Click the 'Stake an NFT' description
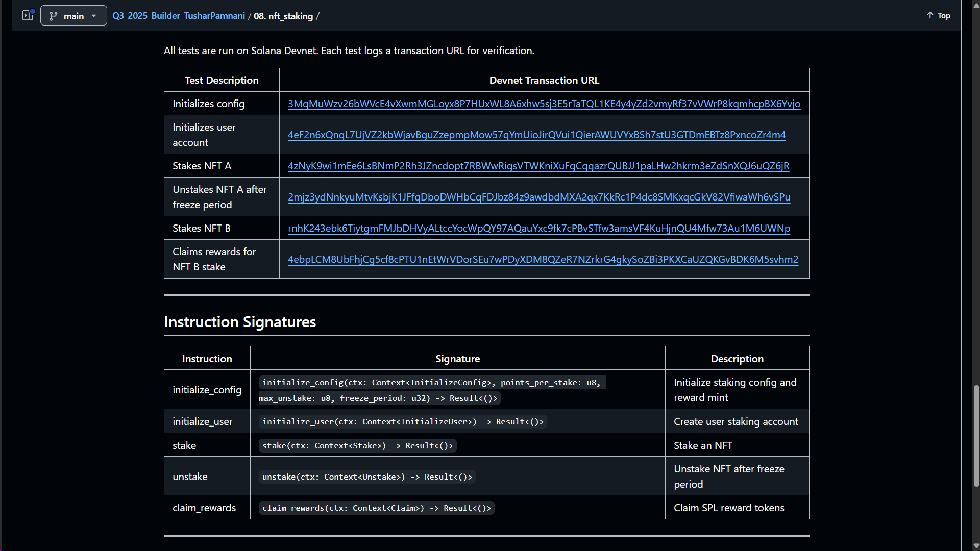Image resolution: width=980 pixels, height=551 pixels. [703, 445]
